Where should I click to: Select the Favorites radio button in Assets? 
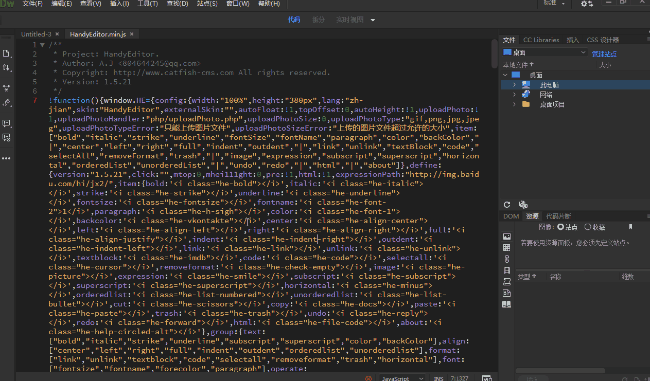point(587,227)
